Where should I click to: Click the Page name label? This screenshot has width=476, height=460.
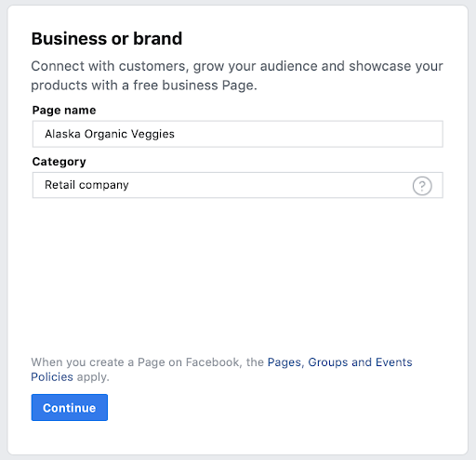pos(64,111)
